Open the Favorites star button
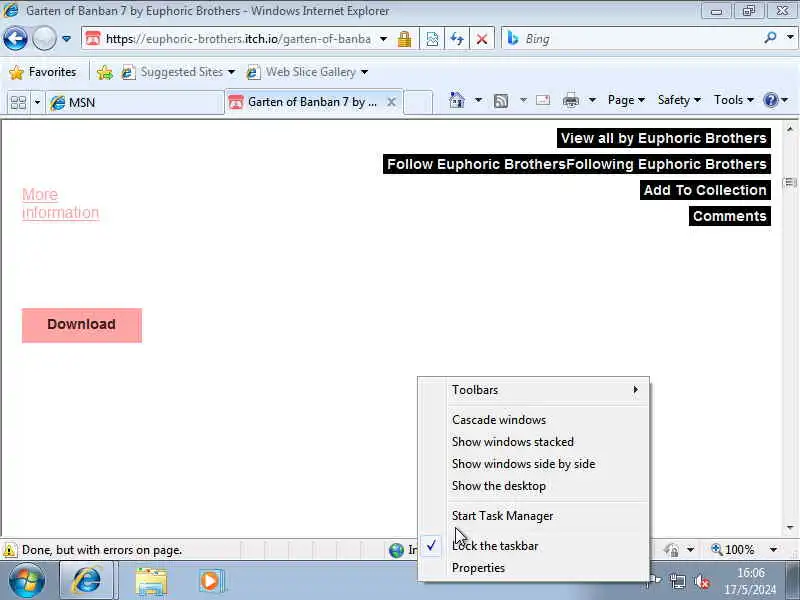 (43, 72)
